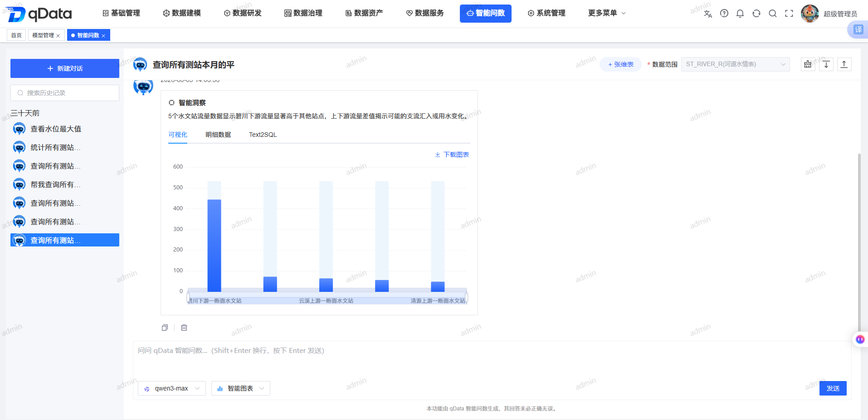Image resolution: width=868 pixels, height=420 pixels.
Task: Click the printer-like icon beside data range
Action: click(x=808, y=64)
